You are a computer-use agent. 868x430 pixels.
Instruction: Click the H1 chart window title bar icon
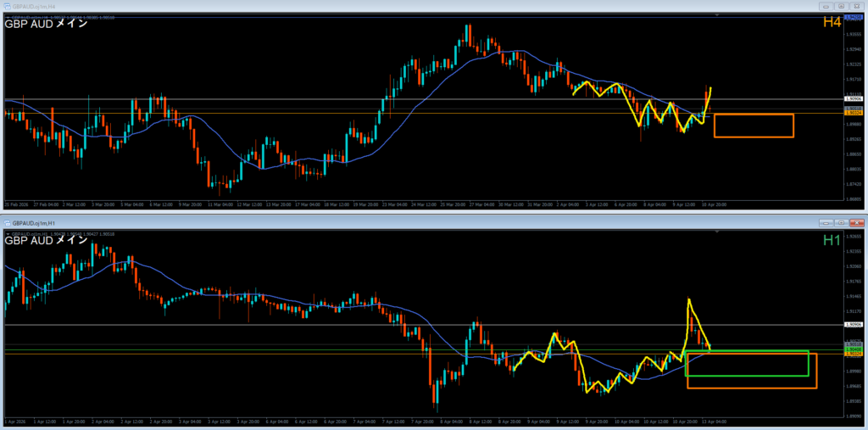tap(8, 222)
